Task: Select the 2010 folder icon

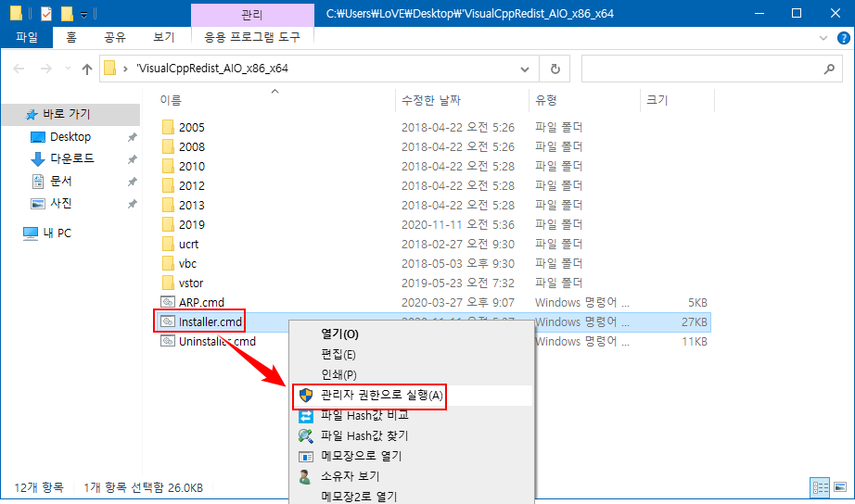Action: [168, 166]
